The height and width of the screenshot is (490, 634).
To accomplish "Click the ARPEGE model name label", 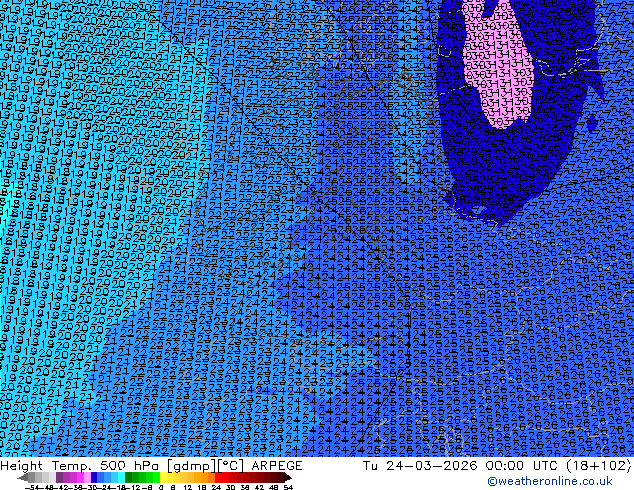I will coord(277,466).
